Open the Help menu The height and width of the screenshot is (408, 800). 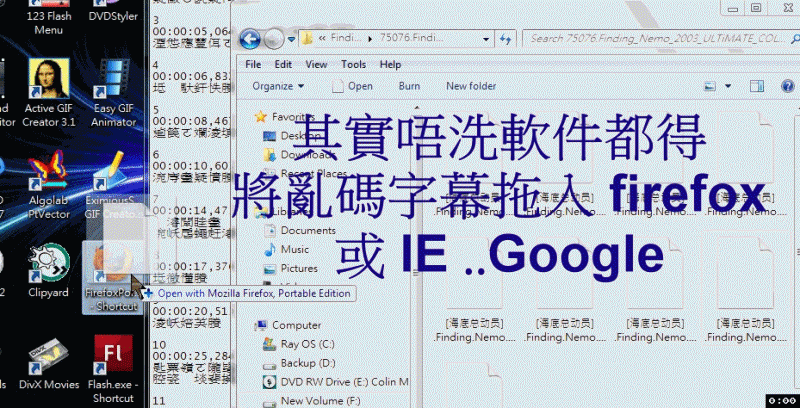tap(390, 65)
